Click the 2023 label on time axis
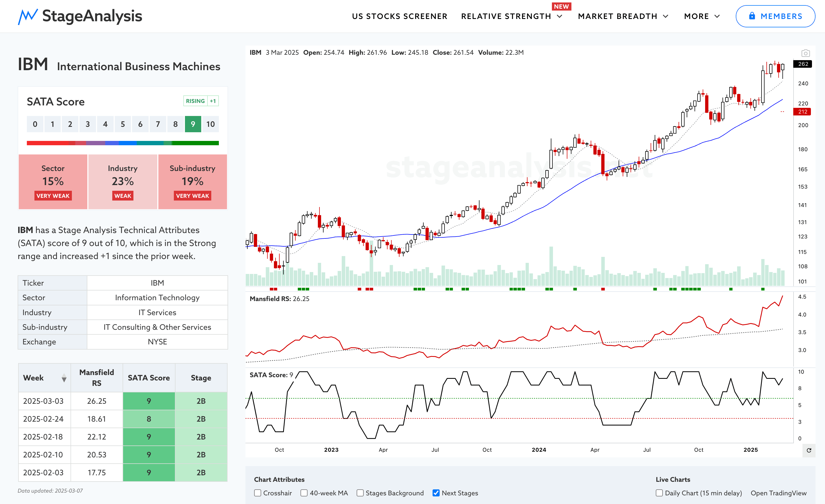 point(331,450)
